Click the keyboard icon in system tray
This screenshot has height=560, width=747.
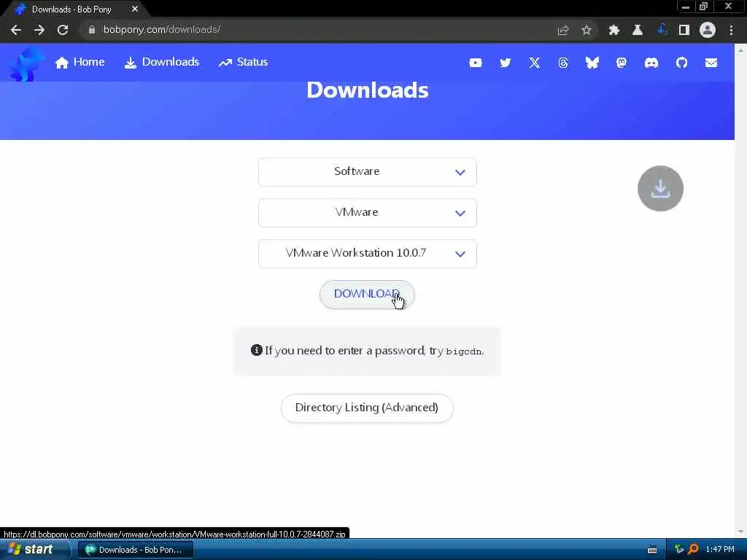tap(652, 550)
